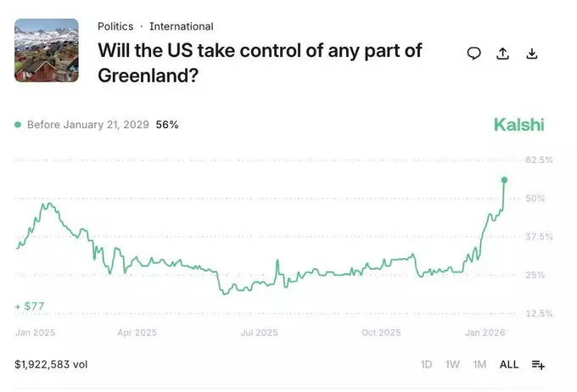The image size is (577, 392).
Task: Select the 1W time range
Action: [452, 364]
